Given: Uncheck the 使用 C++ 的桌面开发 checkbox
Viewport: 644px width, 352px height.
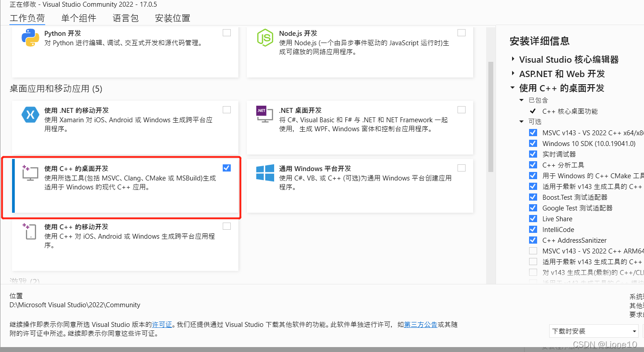Looking at the screenshot, I should click(227, 168).
